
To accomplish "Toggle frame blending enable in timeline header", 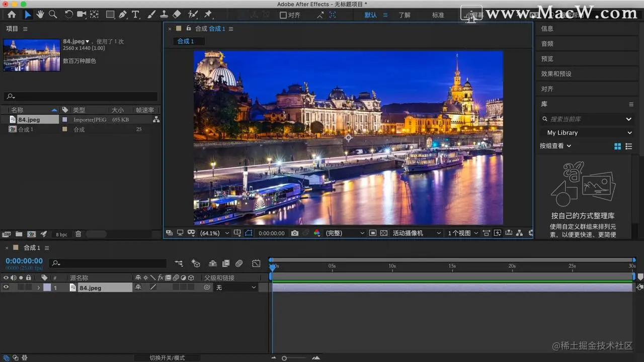I will pos(226,263).
